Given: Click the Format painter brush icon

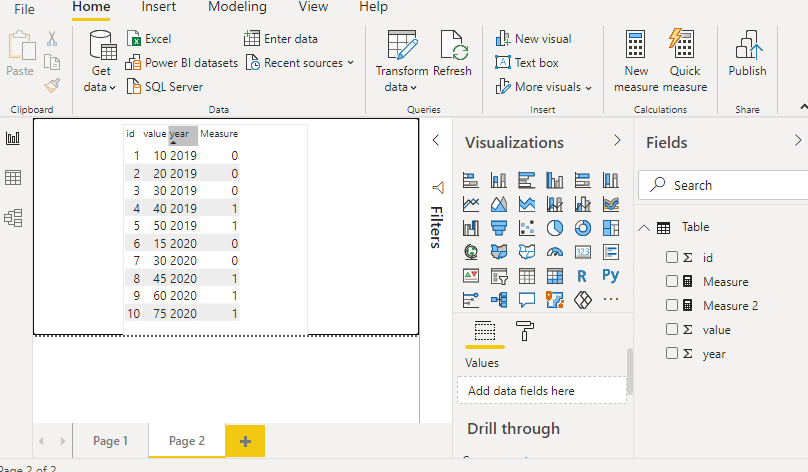Looking at the screenshot, I should pyautogui.click(x=52, y=85).
